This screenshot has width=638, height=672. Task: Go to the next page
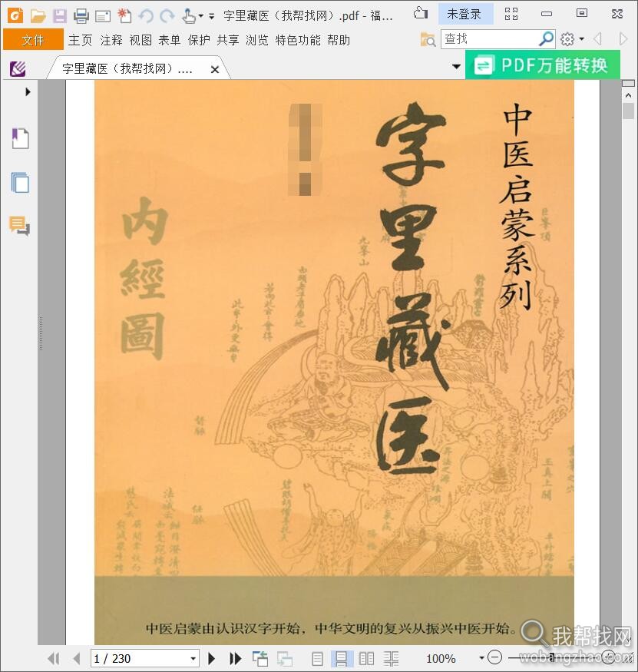pyautogui.click(x=211, y=658)
